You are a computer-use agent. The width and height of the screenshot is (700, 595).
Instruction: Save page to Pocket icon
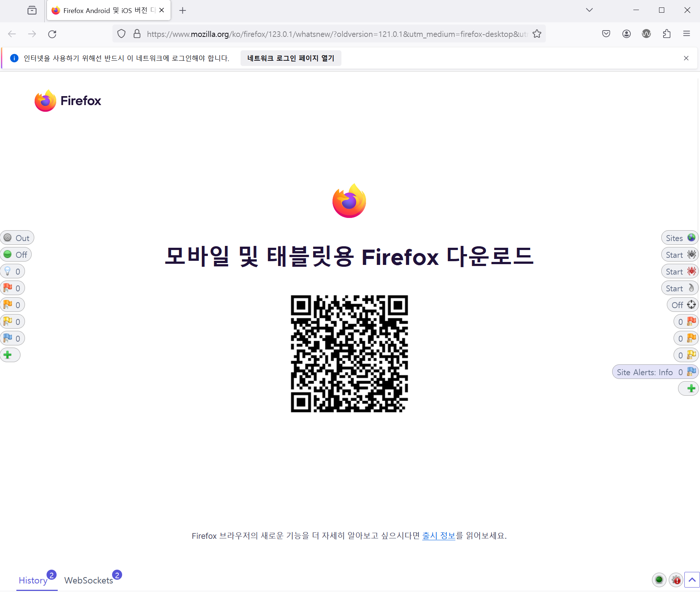click(606, 34)
